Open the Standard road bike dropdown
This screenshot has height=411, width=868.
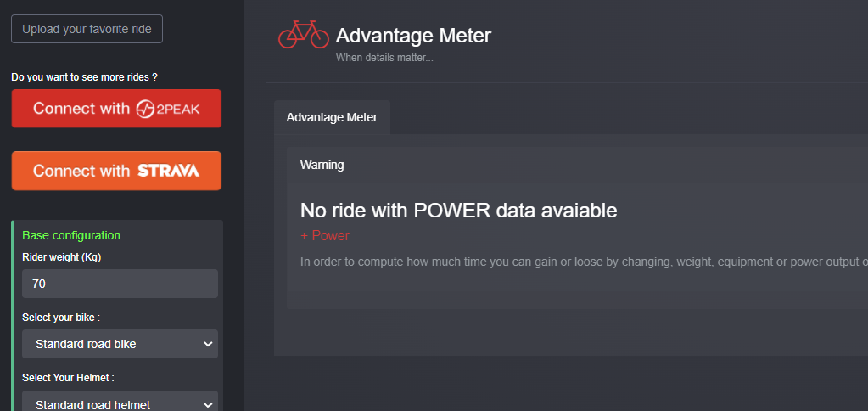pyautogui.click(x=120, y=344)
